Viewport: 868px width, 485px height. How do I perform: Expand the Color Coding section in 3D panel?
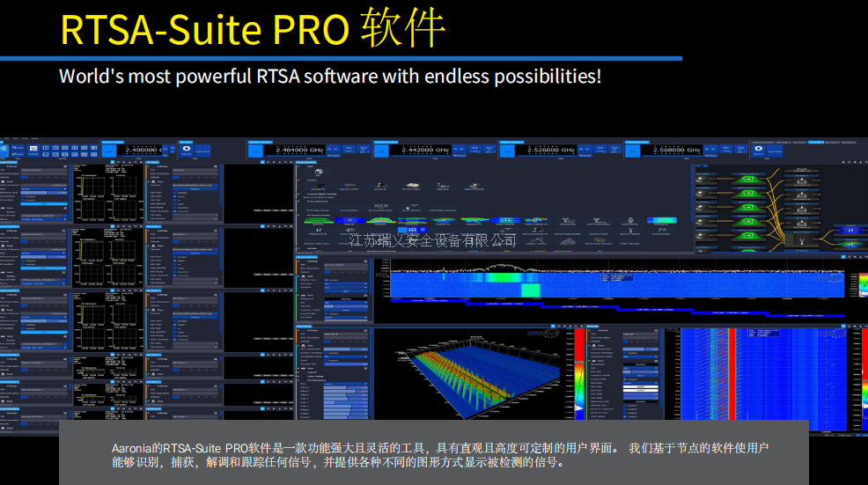click(x=315, y=376)
